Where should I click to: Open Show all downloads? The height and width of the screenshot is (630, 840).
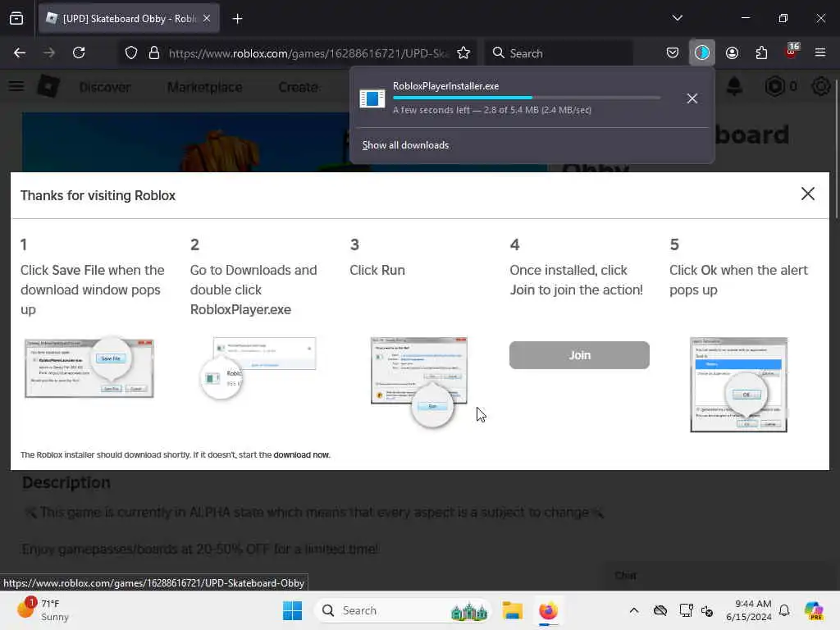click(x=405, y=145)
